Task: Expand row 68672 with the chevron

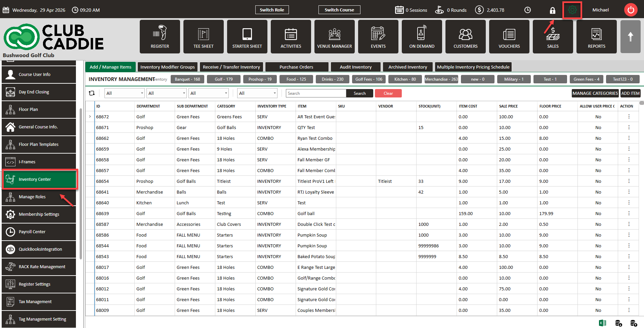Action: coord(90,117)
